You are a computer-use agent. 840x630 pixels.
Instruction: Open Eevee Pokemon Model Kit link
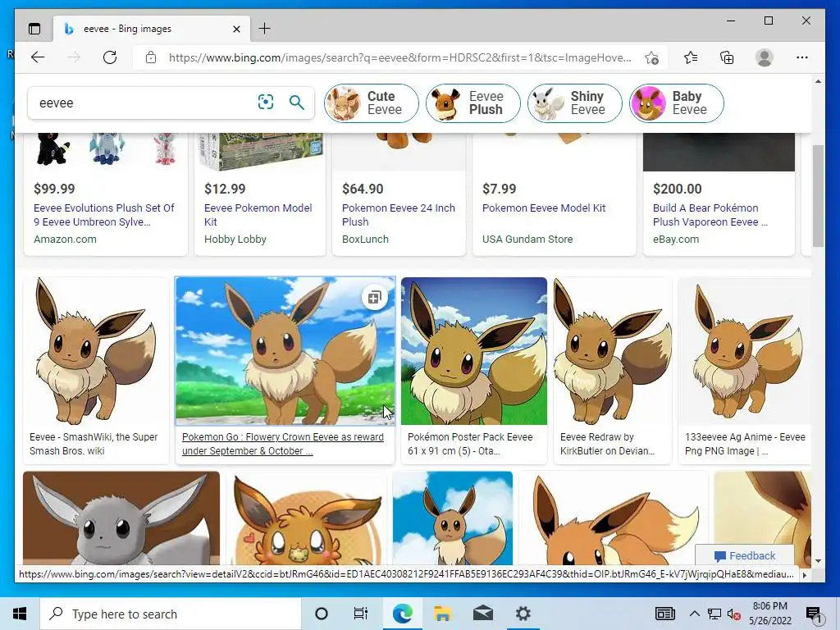258,215
